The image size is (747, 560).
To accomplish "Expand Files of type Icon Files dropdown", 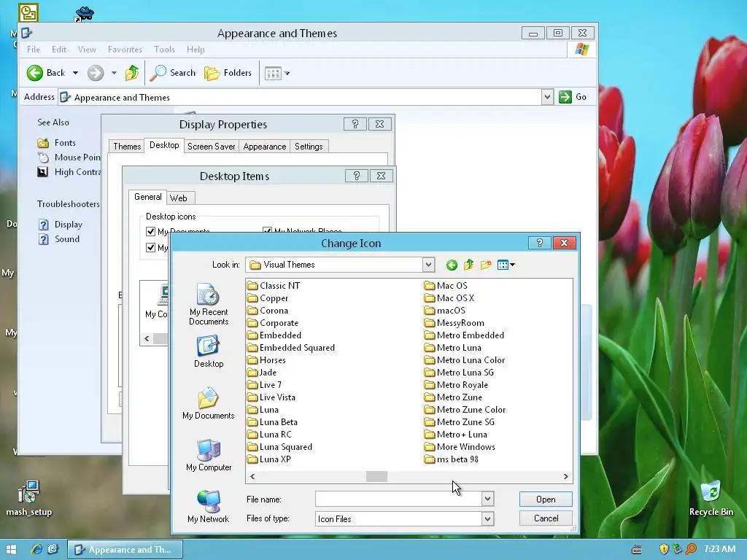I will point(487,518).
